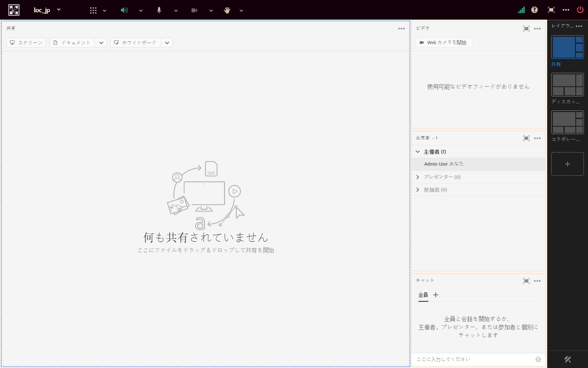588x368 pixels.
Task: Click the ドキュメント share button
Action: tap(72, 43)
